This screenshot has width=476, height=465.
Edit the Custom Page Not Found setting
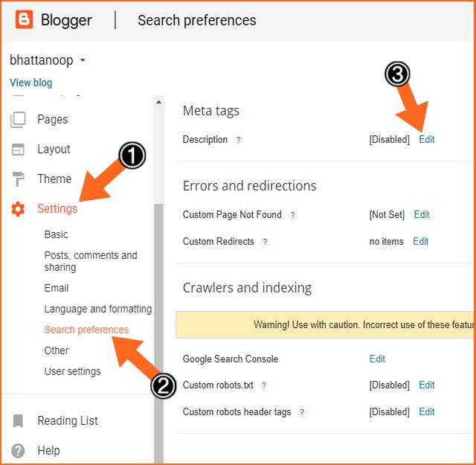pyautogui.click(x=422, y=214)
